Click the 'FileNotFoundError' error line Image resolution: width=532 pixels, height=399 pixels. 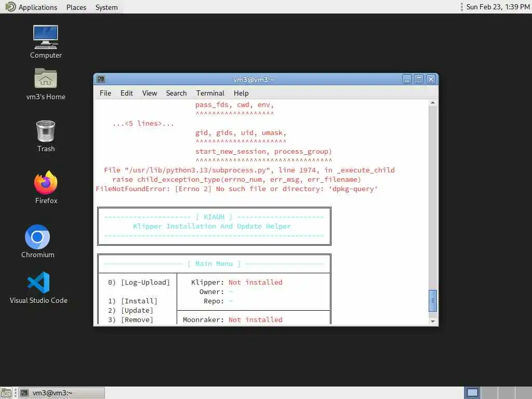click(237, 189)
